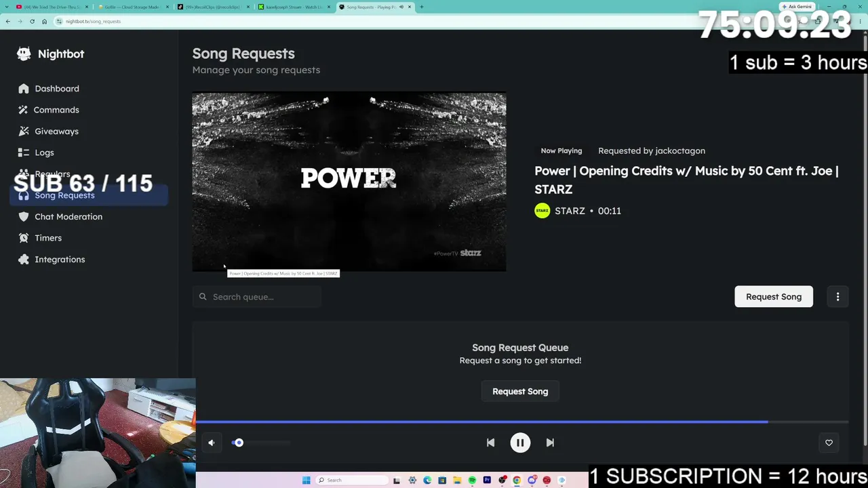Click the song title 'Power | Opening Credits'
868x488 pixels.
pyautogui.click(x=686, y=180)
